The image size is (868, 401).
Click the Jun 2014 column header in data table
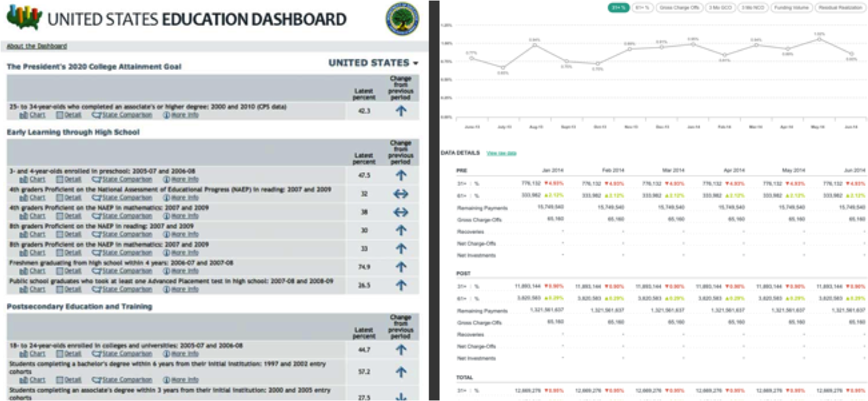(x=854, y=170)
